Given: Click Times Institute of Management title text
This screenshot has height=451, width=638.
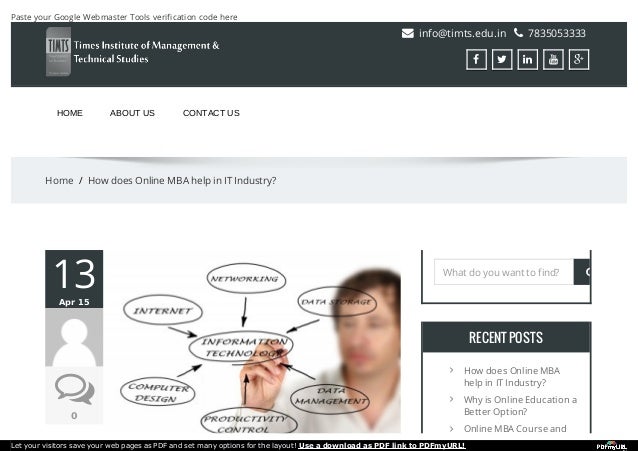Looking at the screenshot, I should pyautogui.click(x=146, y=52).
